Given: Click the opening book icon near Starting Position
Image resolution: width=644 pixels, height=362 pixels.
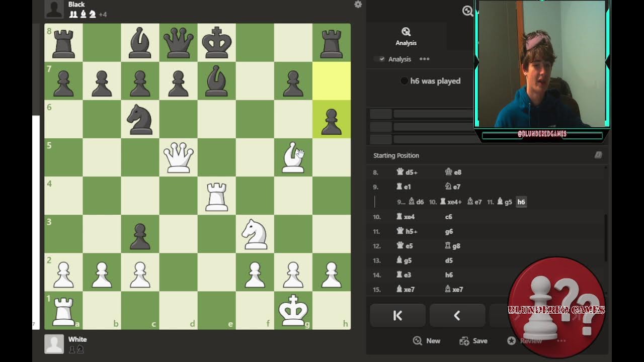Looking at the screenshot, I should click(598, 155).
